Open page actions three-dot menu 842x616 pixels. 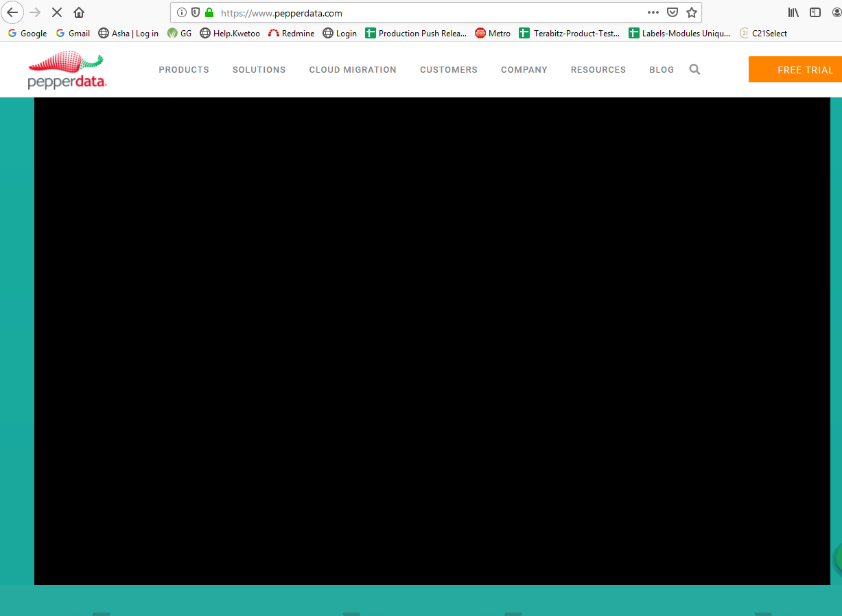653,12
